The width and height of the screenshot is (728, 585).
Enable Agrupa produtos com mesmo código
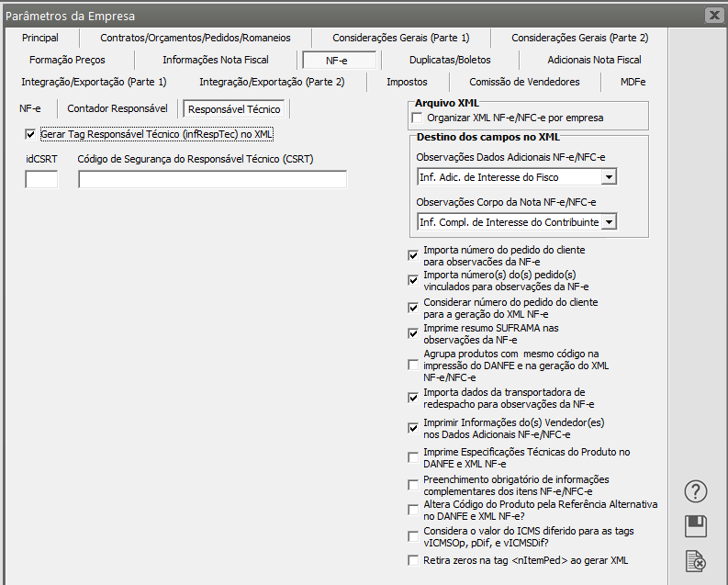pyautogui.click(x=413, y=366)
